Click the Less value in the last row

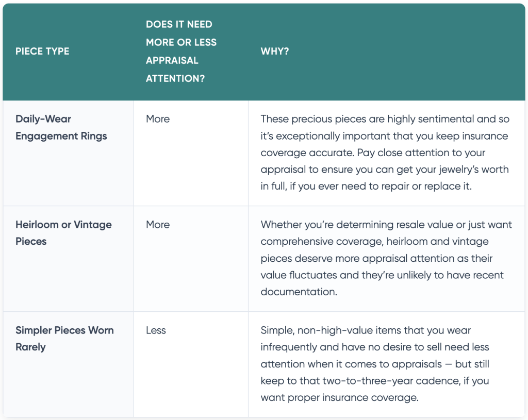tap(156, 330)
